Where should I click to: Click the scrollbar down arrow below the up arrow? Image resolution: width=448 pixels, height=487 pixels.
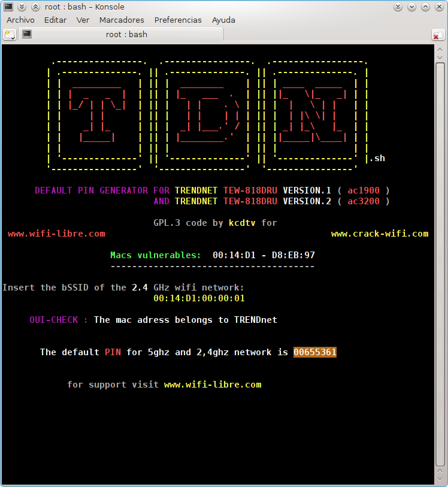pos(440,58)
